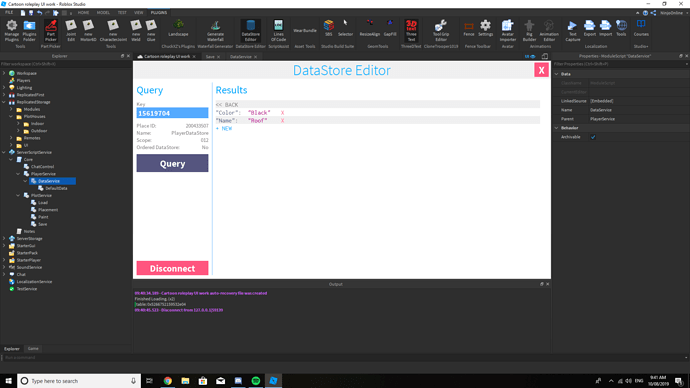Open the SBS build suite tool
690x388 pixels.
328,28
